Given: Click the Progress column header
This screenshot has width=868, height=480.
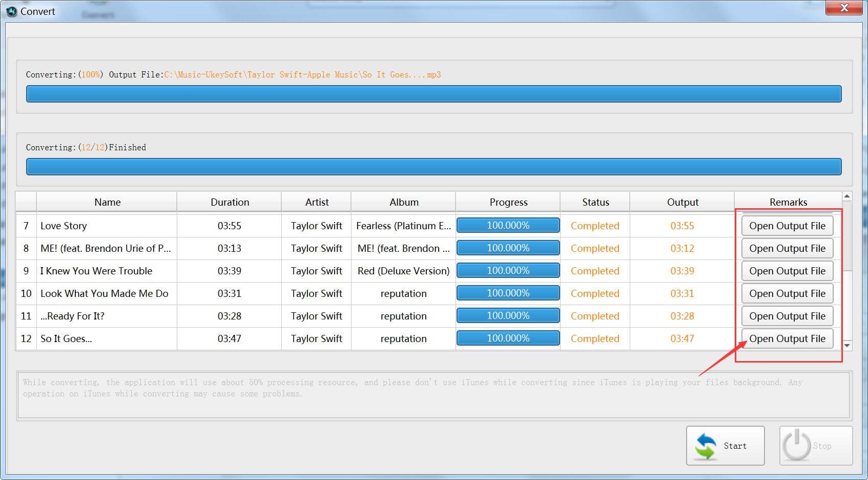Looking at the screenshot, I should [508, 202].
